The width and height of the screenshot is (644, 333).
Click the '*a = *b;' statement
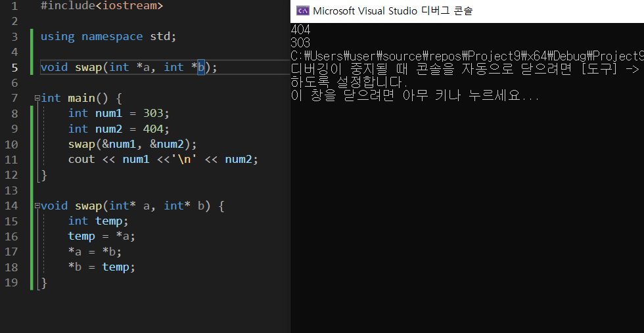[95, 252]
